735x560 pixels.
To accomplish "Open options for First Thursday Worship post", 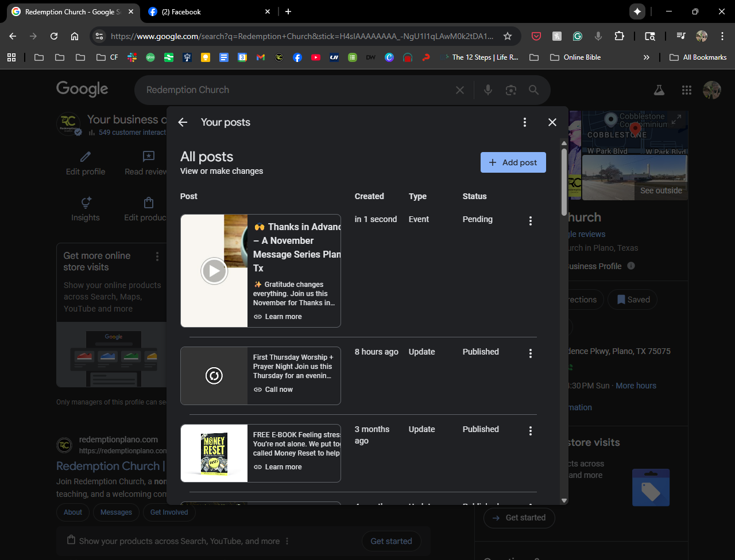I will (530, 353).
